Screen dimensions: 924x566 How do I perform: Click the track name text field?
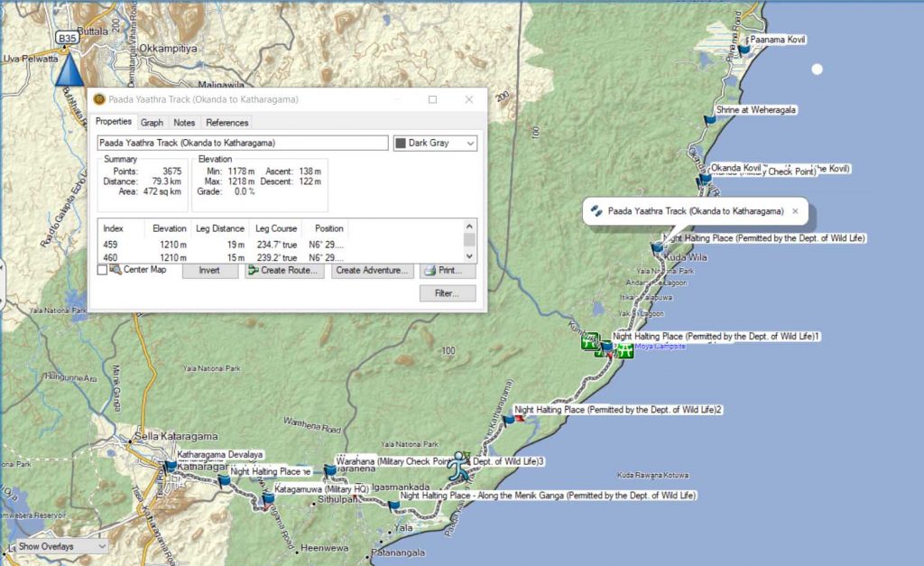(x=243, y=143)
